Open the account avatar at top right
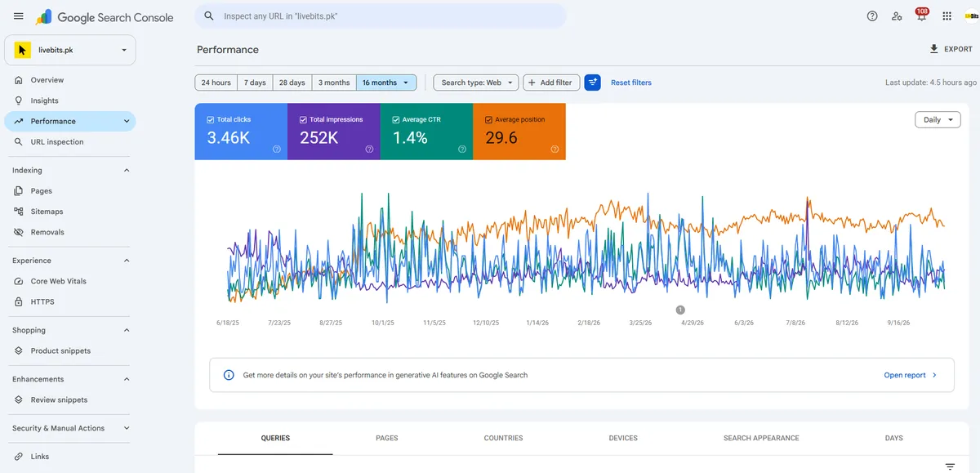The image size is (980, 473). click(971, 16)
